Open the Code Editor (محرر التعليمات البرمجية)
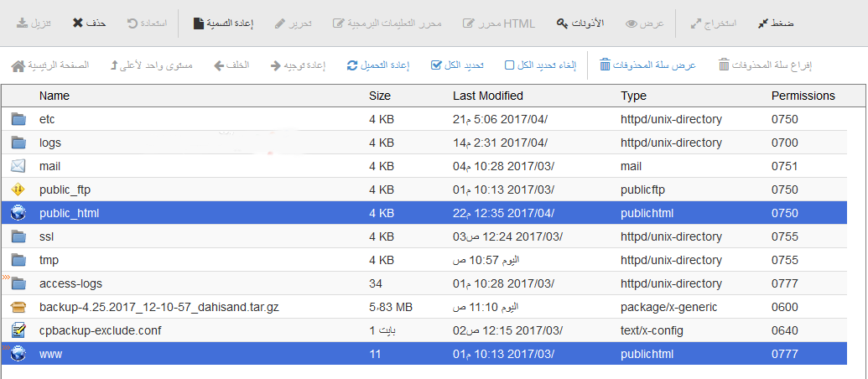The image size is (868, 379). (x=387, y=23)
